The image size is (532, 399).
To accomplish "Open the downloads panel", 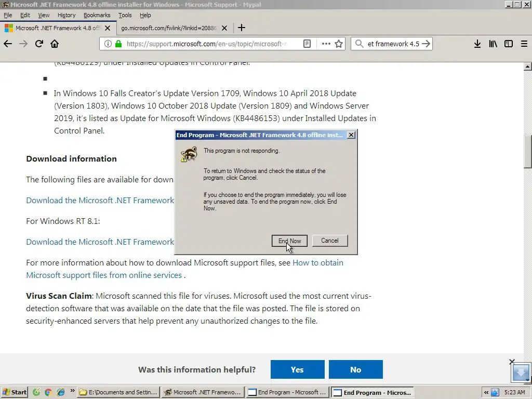I will pyautogui.click(x=477, y=44).
